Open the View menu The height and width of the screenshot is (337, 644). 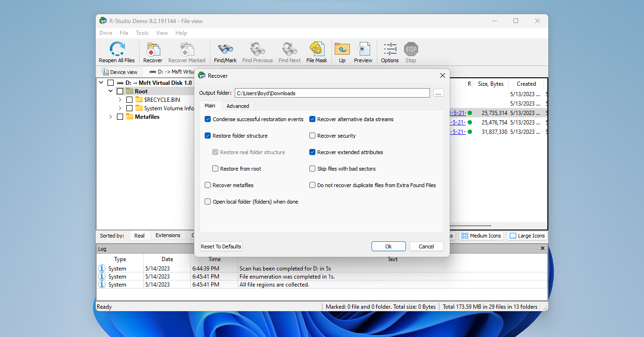click(162, 33)
